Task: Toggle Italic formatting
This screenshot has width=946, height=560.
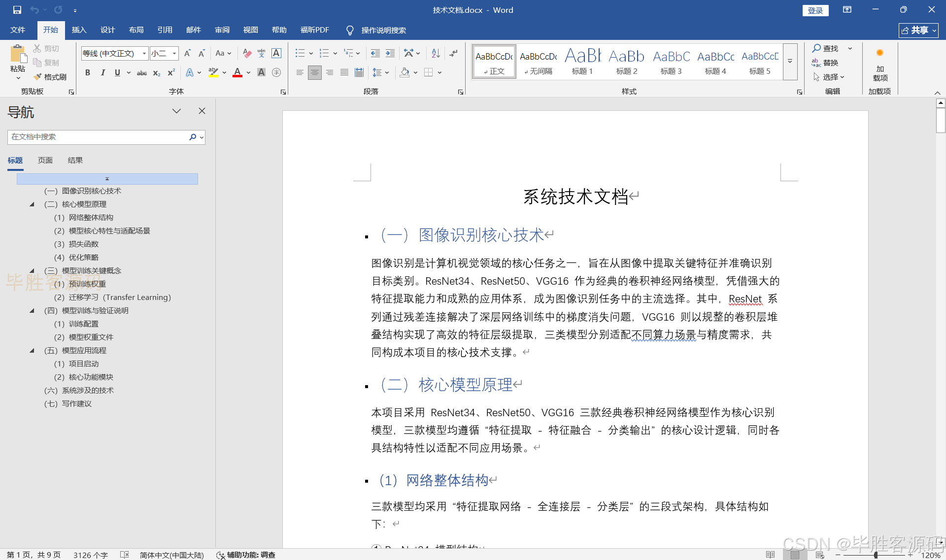Action: point(102,72)
